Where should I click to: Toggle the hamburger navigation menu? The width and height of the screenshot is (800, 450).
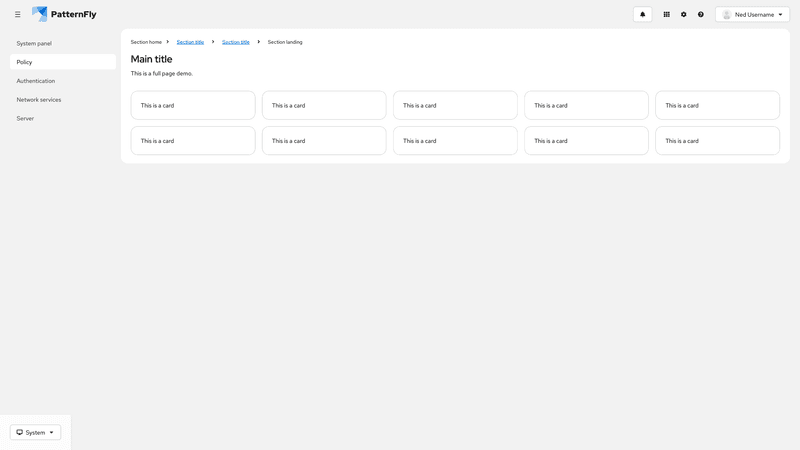[x=17, y=14]
